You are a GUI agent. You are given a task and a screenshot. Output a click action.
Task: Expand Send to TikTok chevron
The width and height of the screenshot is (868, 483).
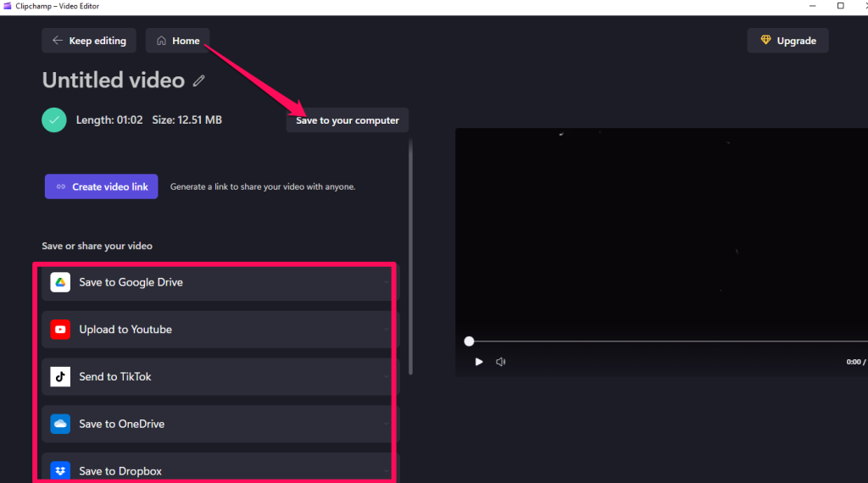[x=387, y=377]
